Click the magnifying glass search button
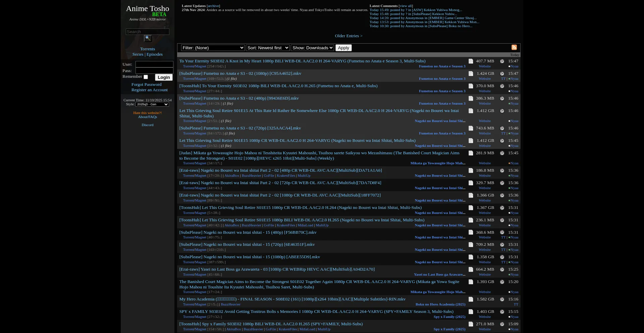The image size is (644, 333). 148,39
